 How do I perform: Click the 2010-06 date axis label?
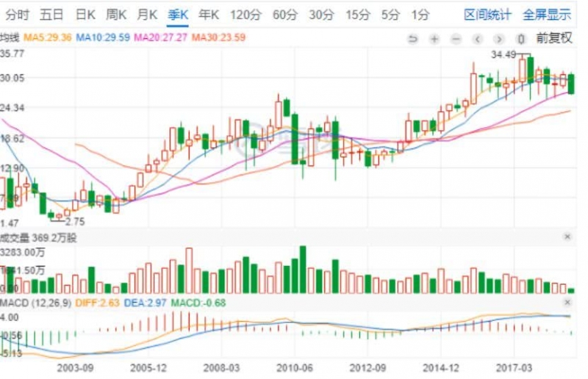(x=295, y=368)
